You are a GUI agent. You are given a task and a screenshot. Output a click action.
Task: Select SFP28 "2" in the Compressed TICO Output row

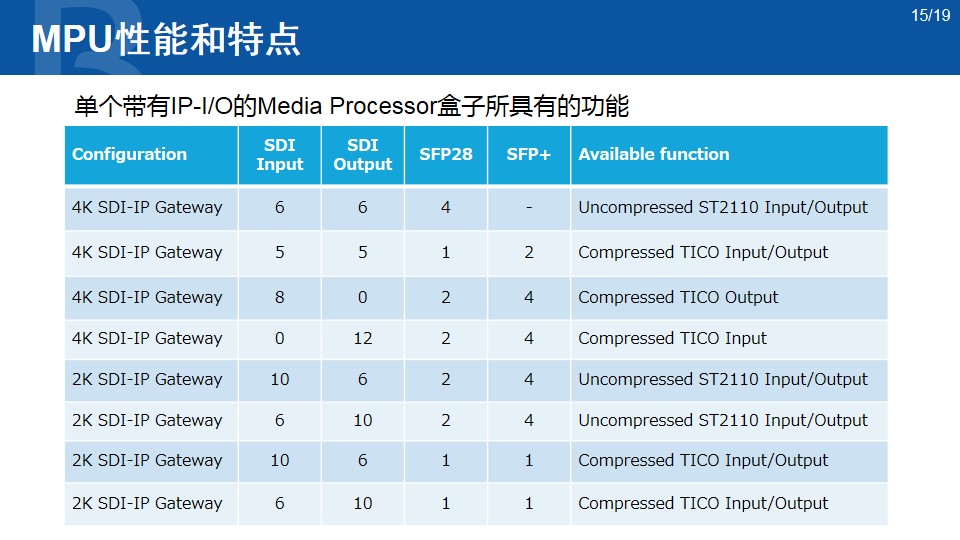446,298
